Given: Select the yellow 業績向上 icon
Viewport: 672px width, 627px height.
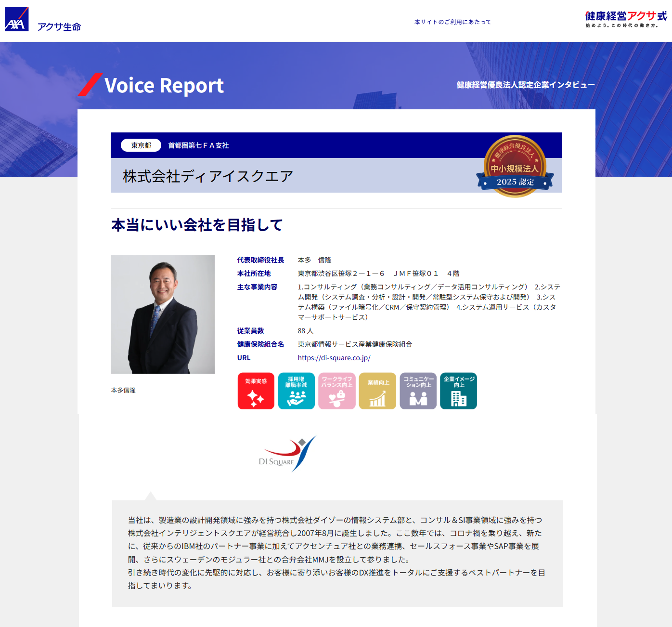Looking at the screenshot, I should coord(377,391).
